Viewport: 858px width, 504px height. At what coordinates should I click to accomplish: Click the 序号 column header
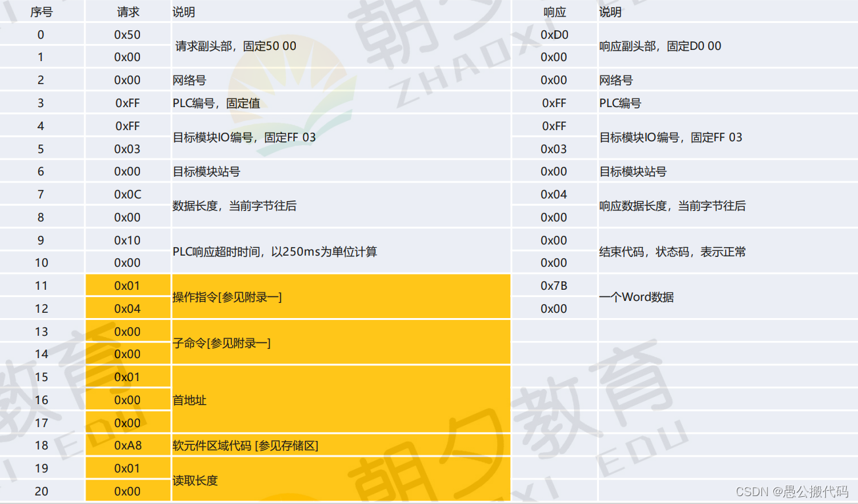click(x=41, y=12)
